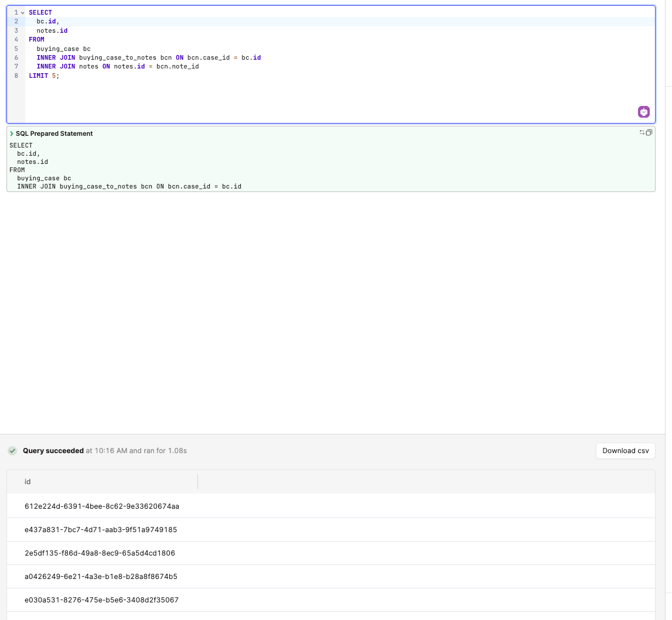Select result row 612e224d-6391-4bee-8c62-9e33620674aa
Image resolution: width=672 pixels, height=620 pixels.
point(102,506)
